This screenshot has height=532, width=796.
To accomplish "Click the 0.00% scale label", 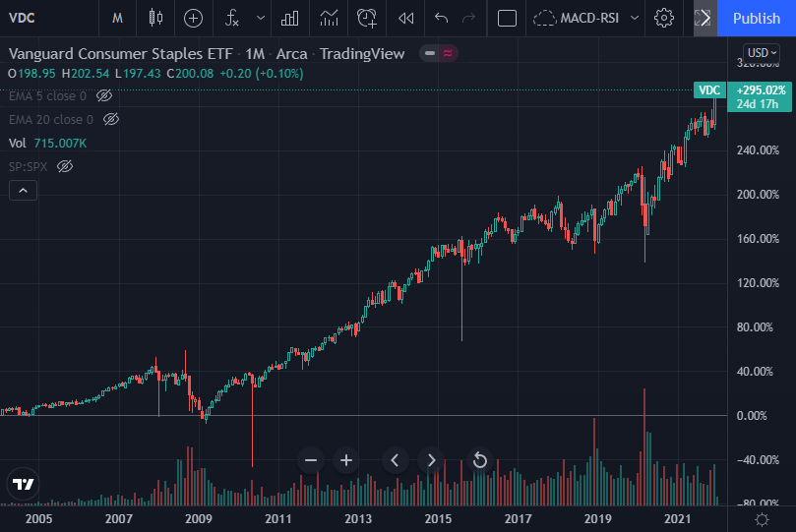I will click(x=752, y=415).
